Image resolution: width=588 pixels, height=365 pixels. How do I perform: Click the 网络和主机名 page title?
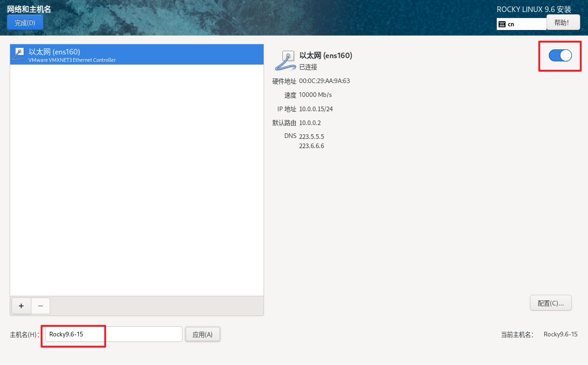click(x=29, y=9)
